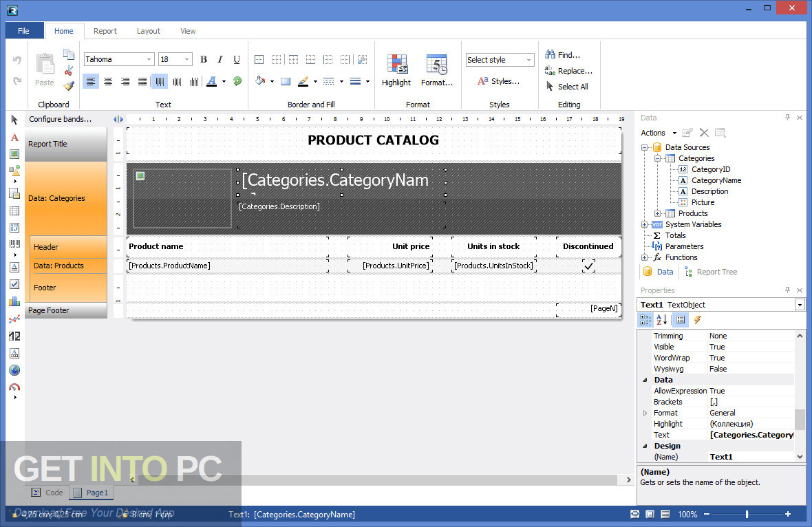Screen dimensions: 812x527
Task: Align text to the right
Action: coord(125,82)
